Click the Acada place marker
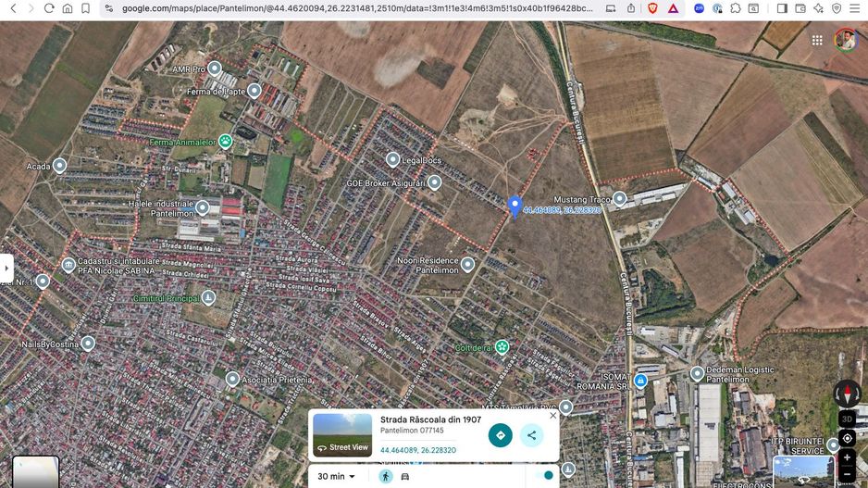The height and width of the screenshot is (488, 868). coord(59,166)
